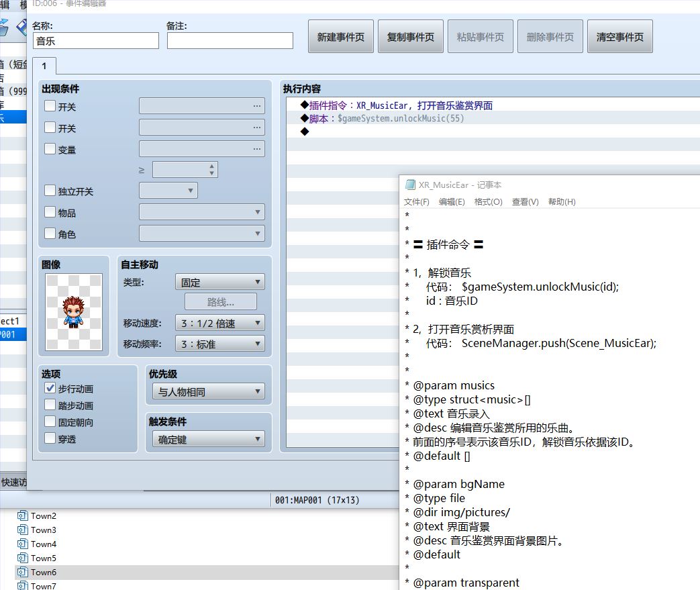Click the Town2 map icon
700x590 pixels.
[22, 516]
